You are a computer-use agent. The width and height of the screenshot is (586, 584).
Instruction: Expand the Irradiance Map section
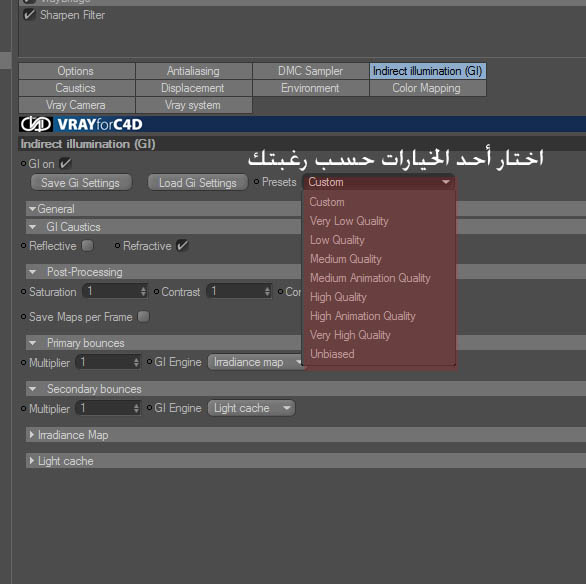click(x=31, y=435)
